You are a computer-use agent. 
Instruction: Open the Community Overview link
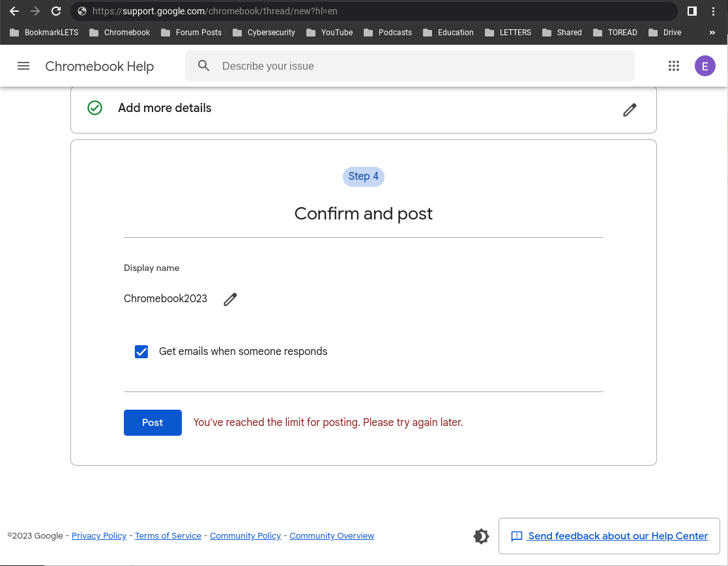[x=332, y=536]
